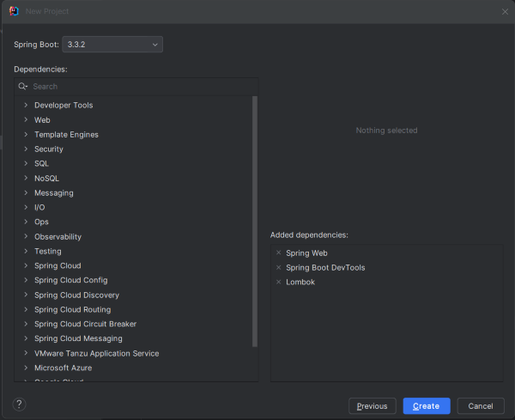Remove Spring Web from added dependencies
The image size is (515, 420).
pyautogui.click(x=278, y=253)
